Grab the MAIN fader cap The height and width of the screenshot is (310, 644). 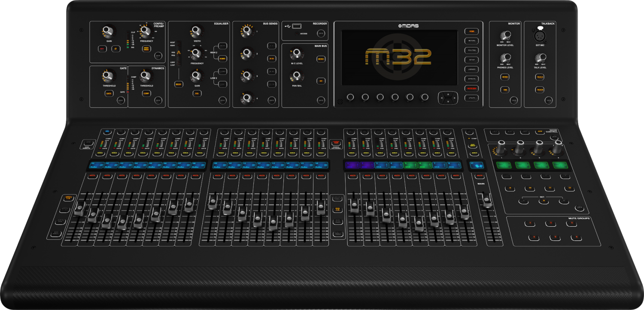[486, 200]
